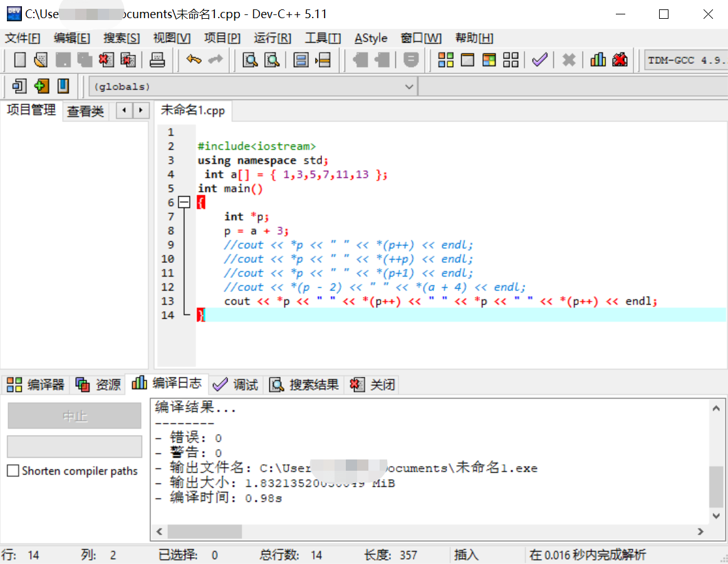The width and height of the screenshot is (728, 564).
Task: Open the 工具[T] menu
Action: pos(323,38)
